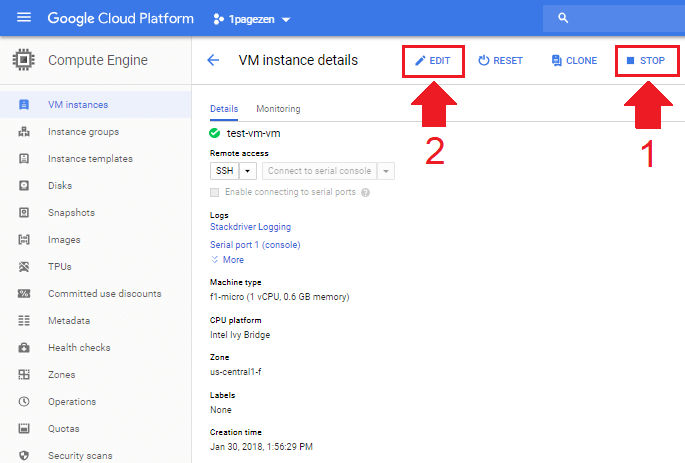Click the serial ports help icon
This screenshot has height=463, width=685.
click(x=366, y=193)
